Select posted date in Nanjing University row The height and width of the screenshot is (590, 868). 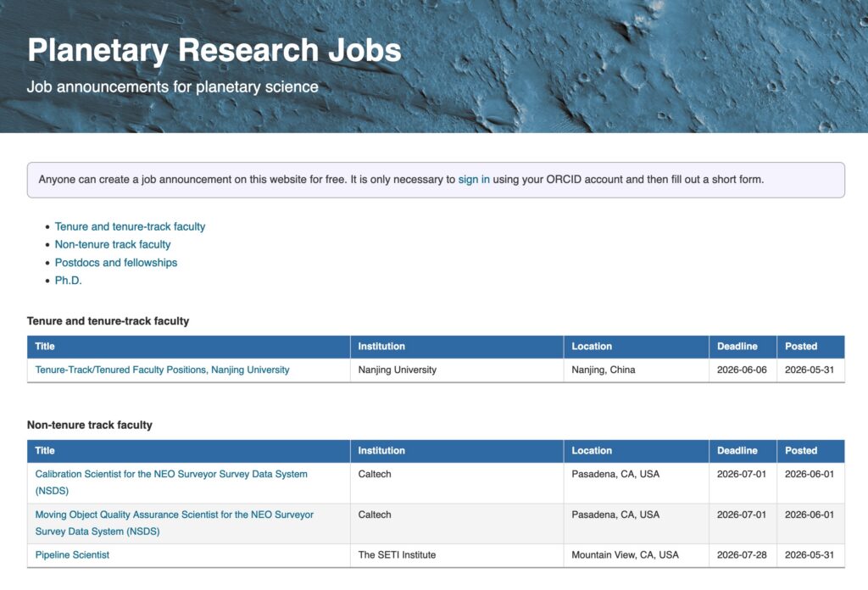tap(811, 370)
